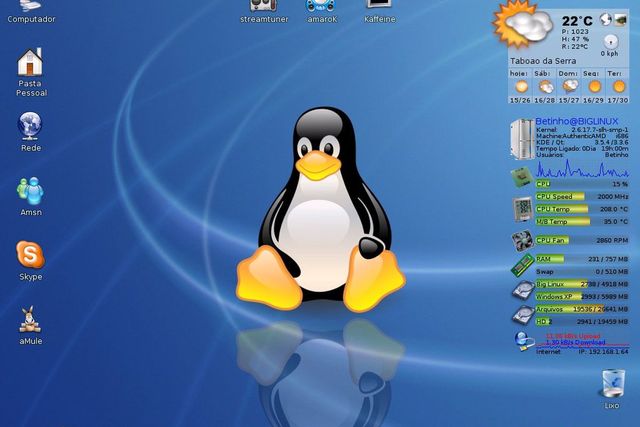640x427 pixels.
Task: Click the P: 1023 pressure reading
Action: click(x=575, y=32)
